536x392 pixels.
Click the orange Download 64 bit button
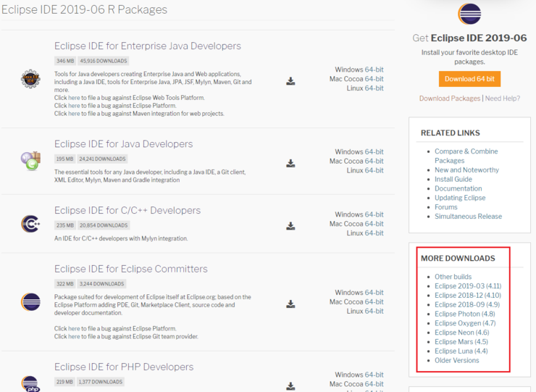pos(469,79)
